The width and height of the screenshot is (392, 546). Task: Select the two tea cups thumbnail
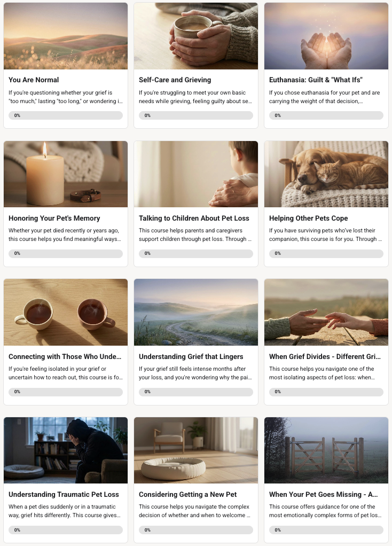[x=66, y=313]
